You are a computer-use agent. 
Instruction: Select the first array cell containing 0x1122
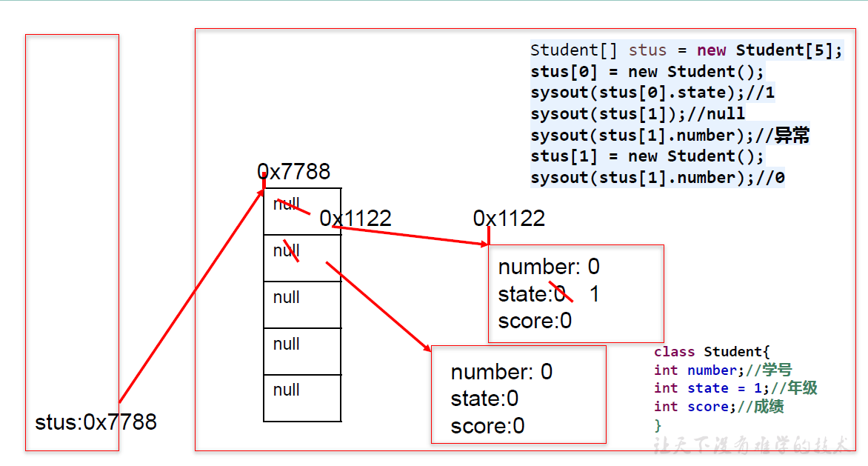[302, 212]
